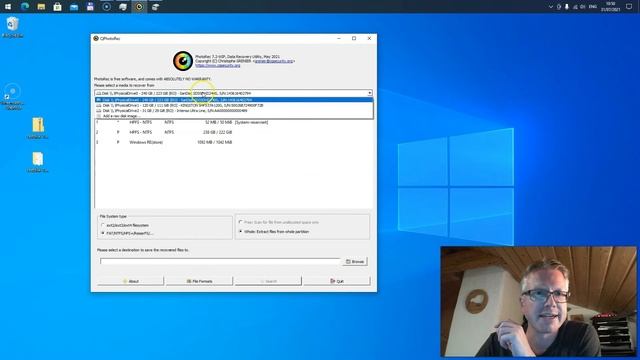Click the author email link

(274, 61)
